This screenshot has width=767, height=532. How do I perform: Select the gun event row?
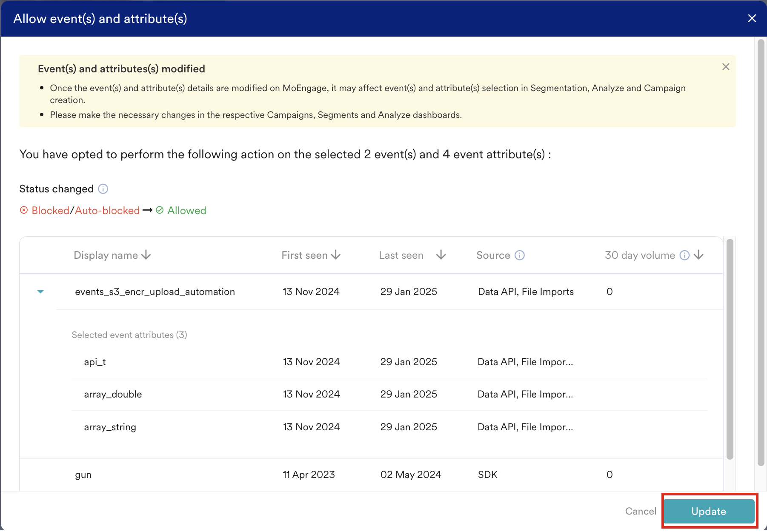point(371,475)
